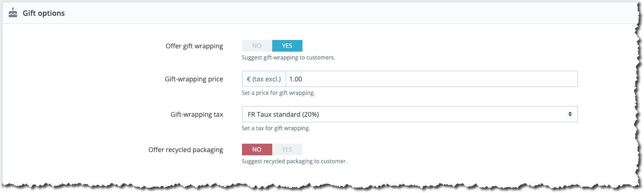Image resolution: width=644 pixels, height=193 pixels.
Task: Click the hint Set a price for gift wrapping
Action: click(x=278, y=93)
